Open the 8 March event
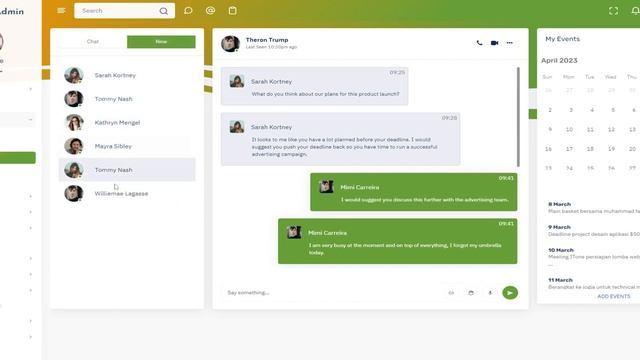Viewport: 640px width, 360px height. click(594, 208)
